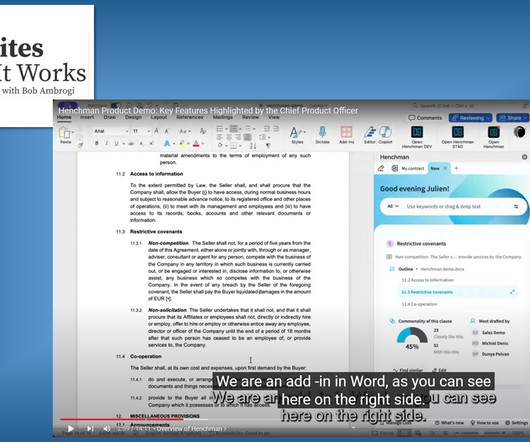Viewport: 530px width, 442px height.
Task: Toggle Italic formatting in the ribbon
Action: pos(106,143)
